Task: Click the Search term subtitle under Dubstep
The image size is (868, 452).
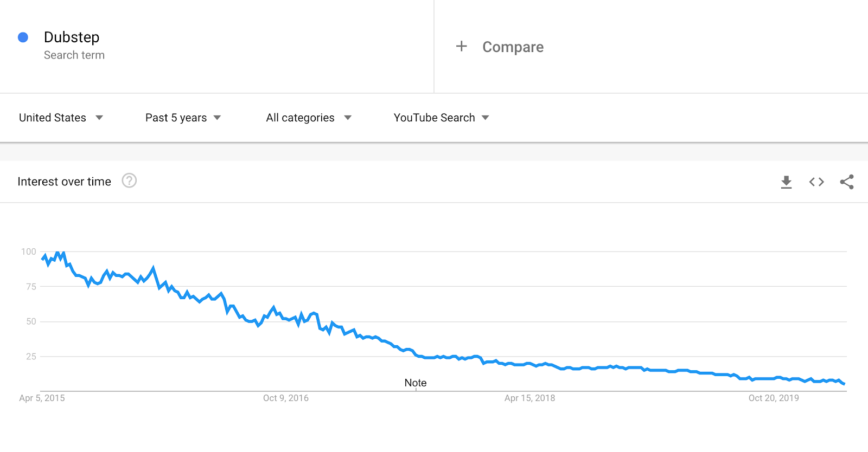Action: pyautogui.click(x=74, y=55)
